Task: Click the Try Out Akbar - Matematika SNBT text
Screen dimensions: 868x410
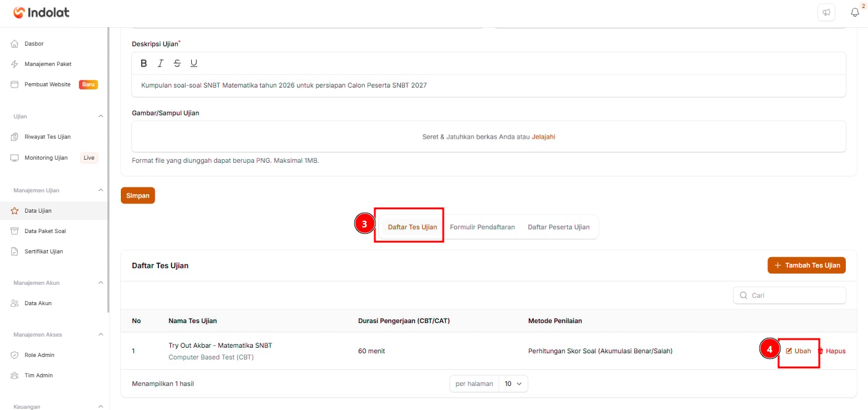Action: pyautogui.click(x=220, y=345)
